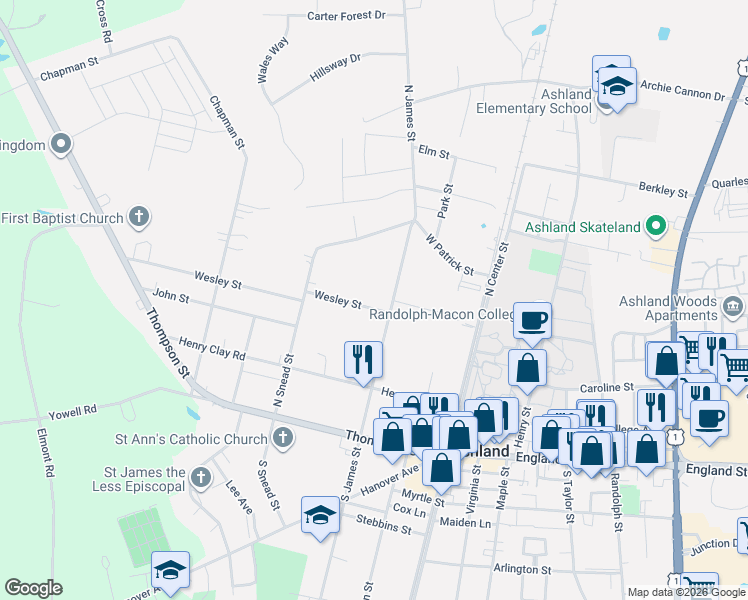Click John St street label
This screenshot has height=600, width=748.
tap(171, 296)
